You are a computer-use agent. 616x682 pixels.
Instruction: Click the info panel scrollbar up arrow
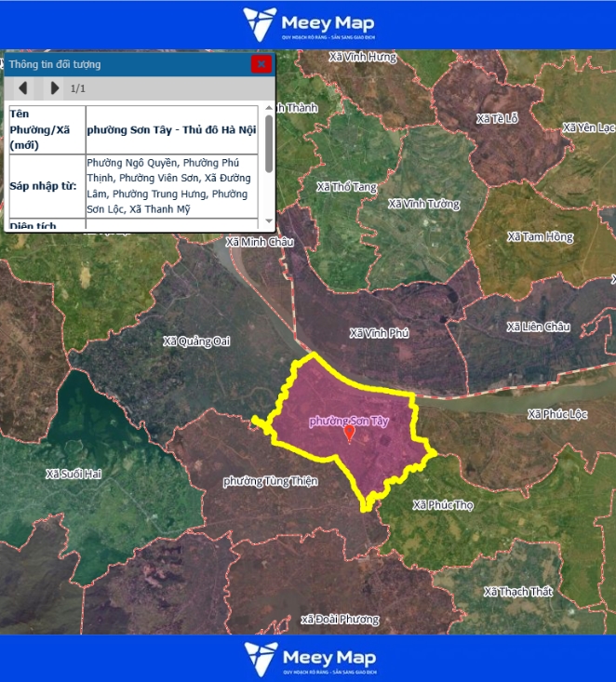pos(269,110)
